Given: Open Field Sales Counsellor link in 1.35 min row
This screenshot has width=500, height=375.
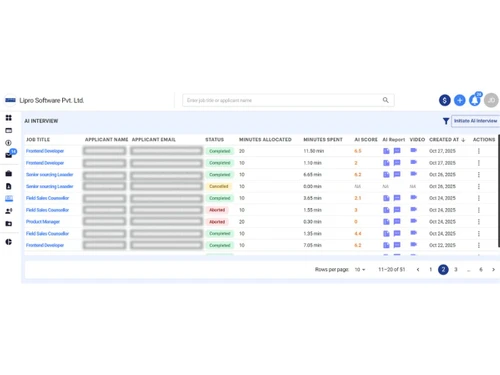Looking at the screenshot, I should click(47, 233).
